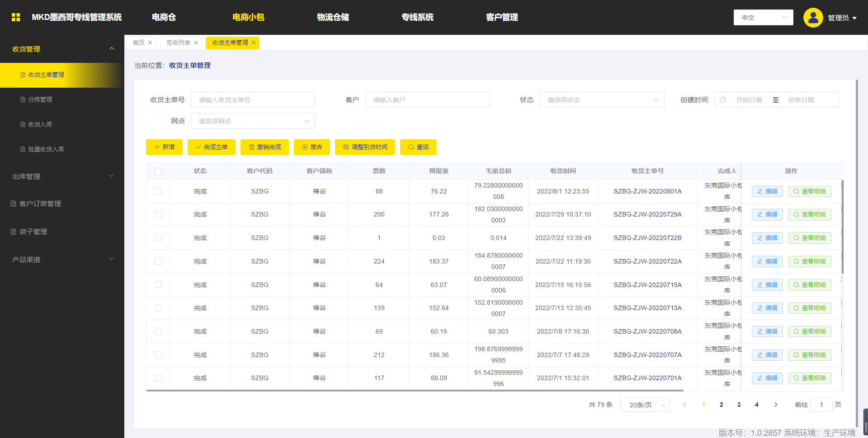Click the 撤销完成 trash icon button
The height and width of the screenshot is (438, 868).
[x=264, y=147]
